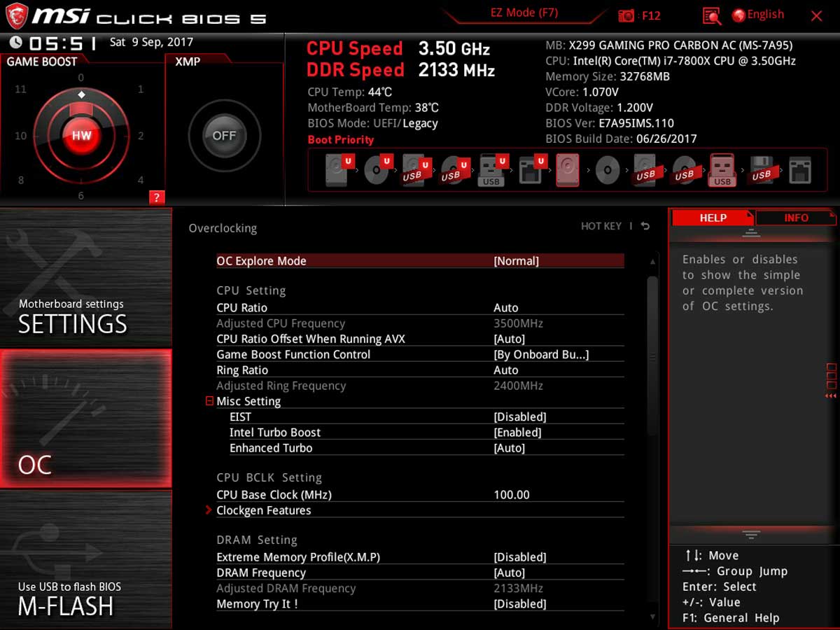Screen dimensions: 840x630
Task: Click the VCore 1.070V reading
Action: pyautogui.click(x=582, y=92)
